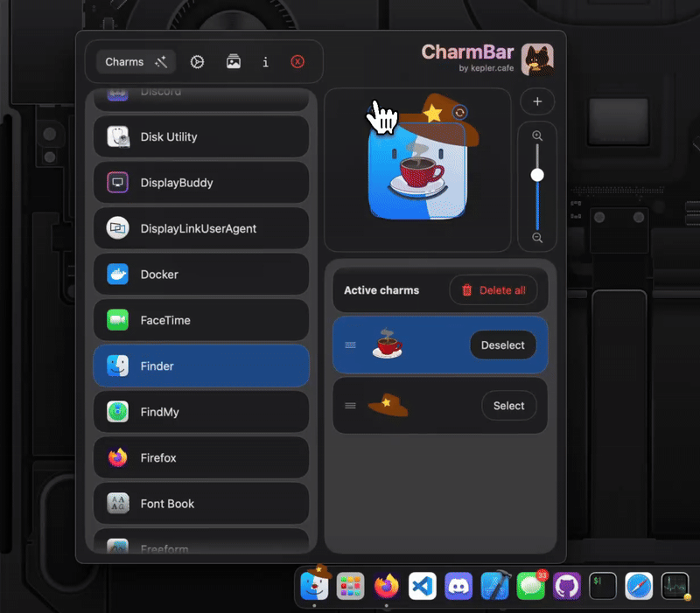The image size is (700, 613).
Task: Add a new charm with plus button
Action: click(x=537, y=101)
